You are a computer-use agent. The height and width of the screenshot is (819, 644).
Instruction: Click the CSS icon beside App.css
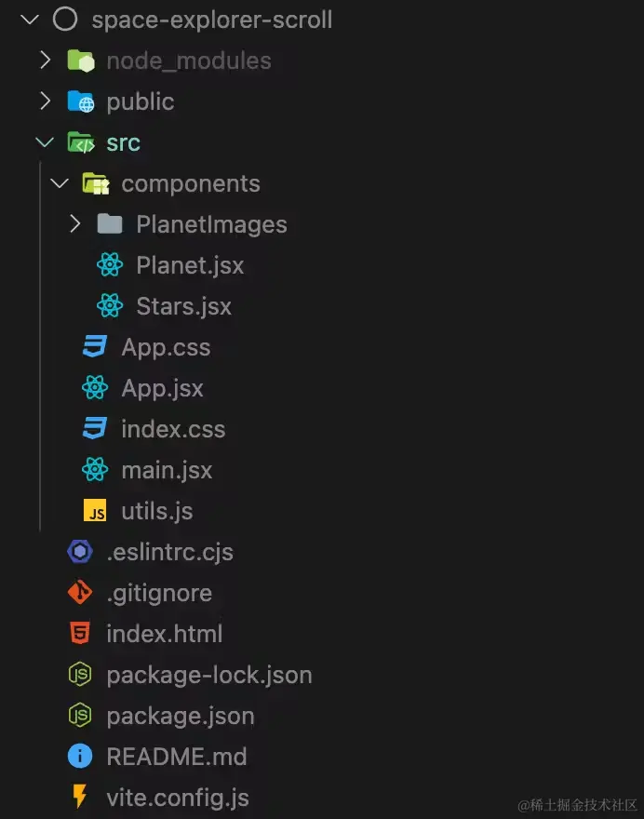tap(95, 346)
